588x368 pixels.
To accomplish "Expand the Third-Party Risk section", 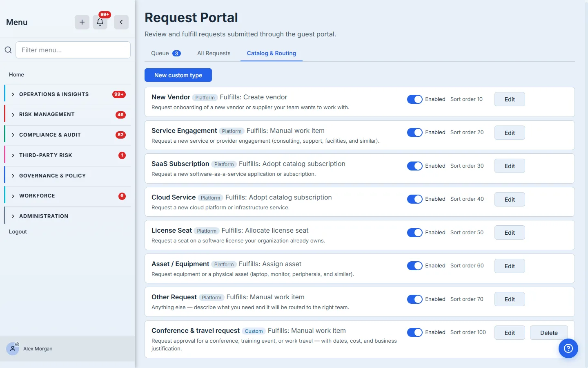I will [x=68, y=155].
